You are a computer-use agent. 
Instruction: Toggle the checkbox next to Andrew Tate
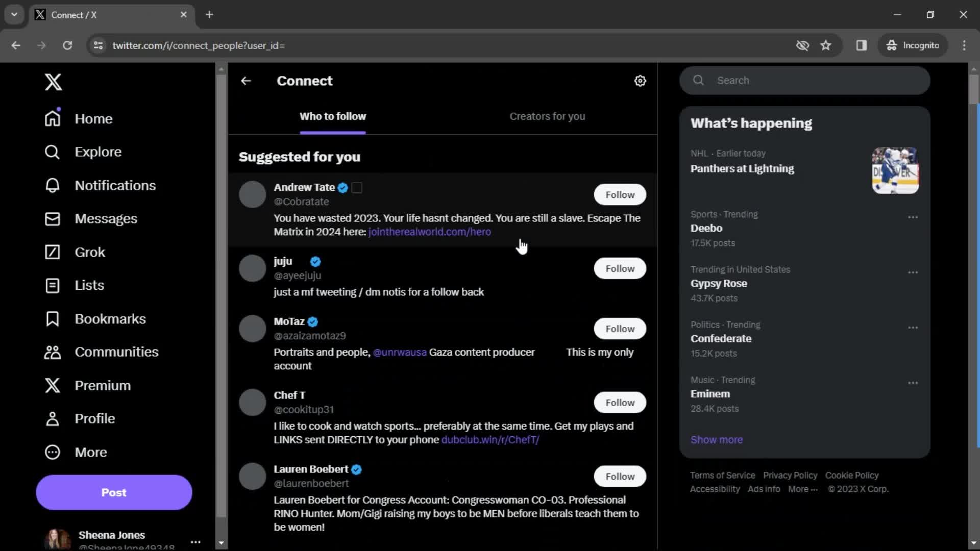pos(357,187)
